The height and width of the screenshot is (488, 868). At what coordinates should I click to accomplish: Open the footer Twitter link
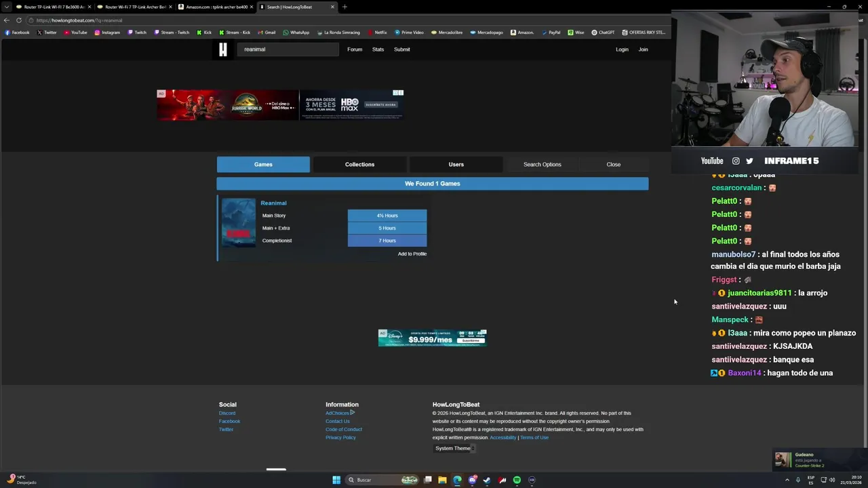(x=226, y=430)
